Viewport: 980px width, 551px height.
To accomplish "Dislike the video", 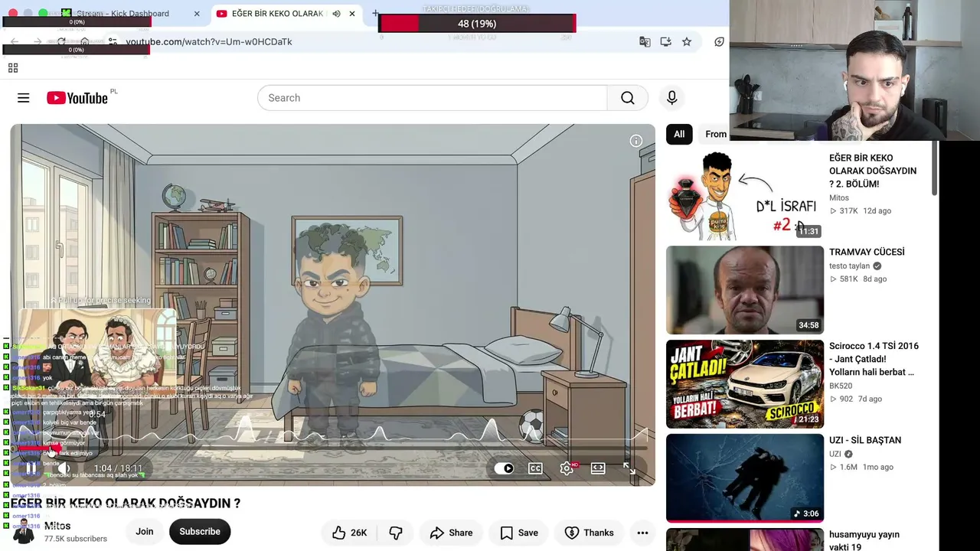I will (x=396, y=533).
